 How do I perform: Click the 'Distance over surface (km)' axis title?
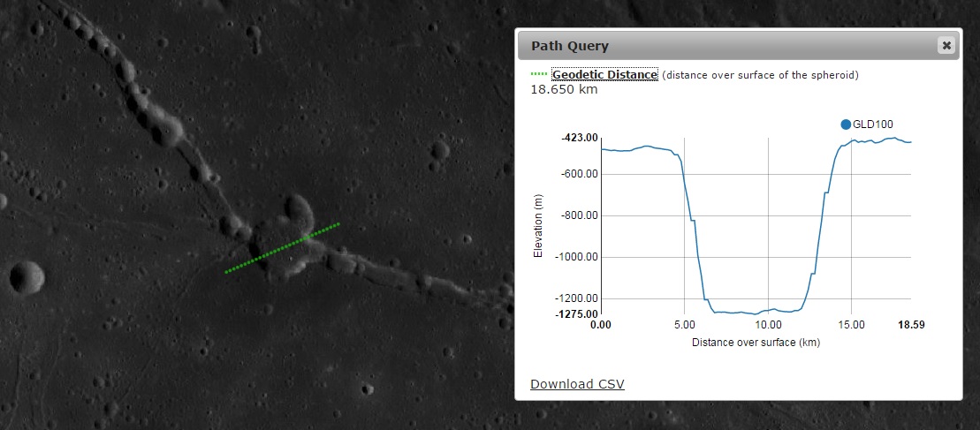point(756,342)
